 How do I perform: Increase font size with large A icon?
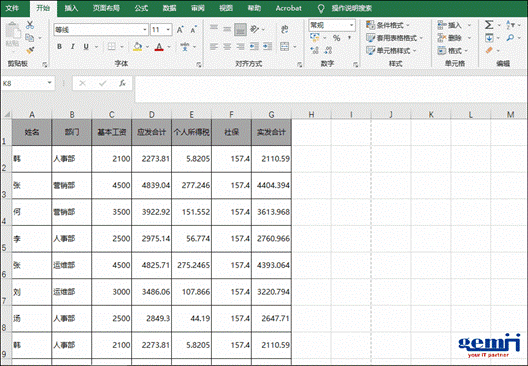click(180, 30)
